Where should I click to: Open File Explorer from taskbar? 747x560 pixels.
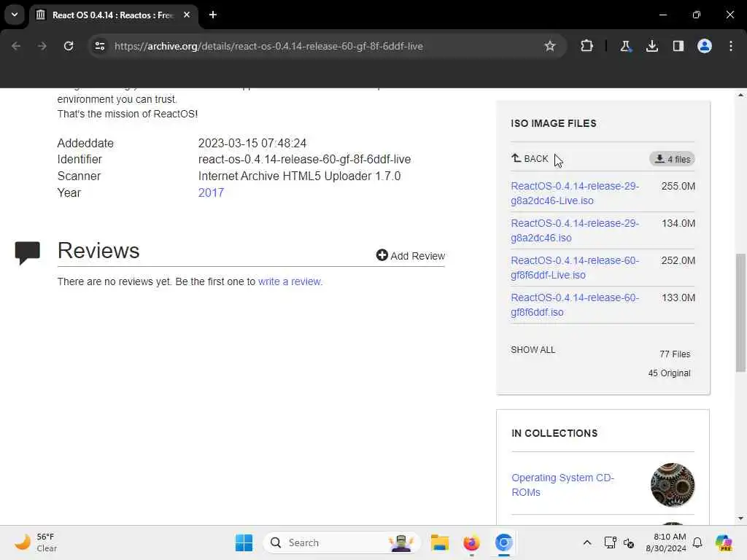pos(439,542)
